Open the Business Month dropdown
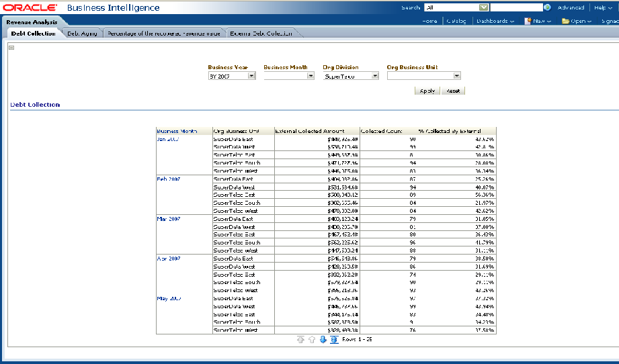 tap(289, 76)
